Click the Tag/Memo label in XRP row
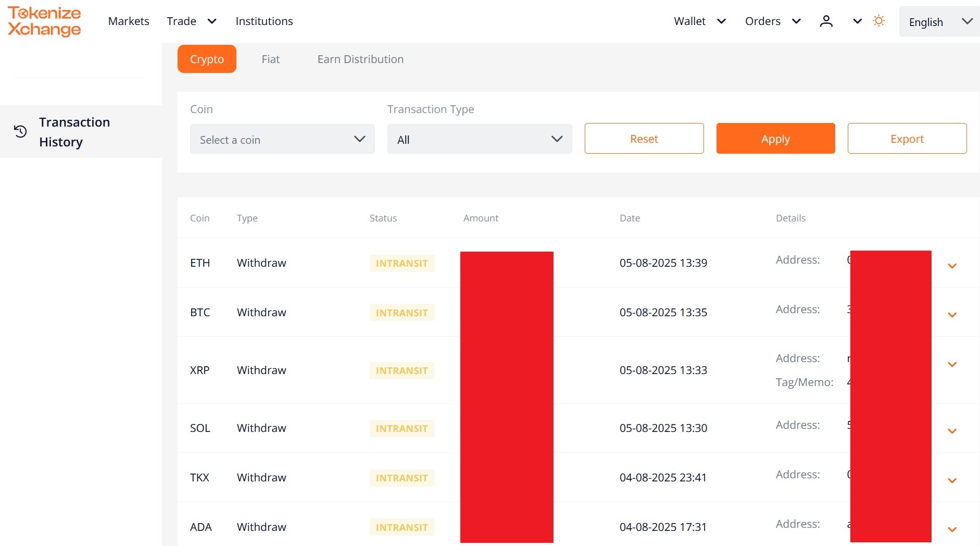Screen dimensions: 980x546 (805, 382)
